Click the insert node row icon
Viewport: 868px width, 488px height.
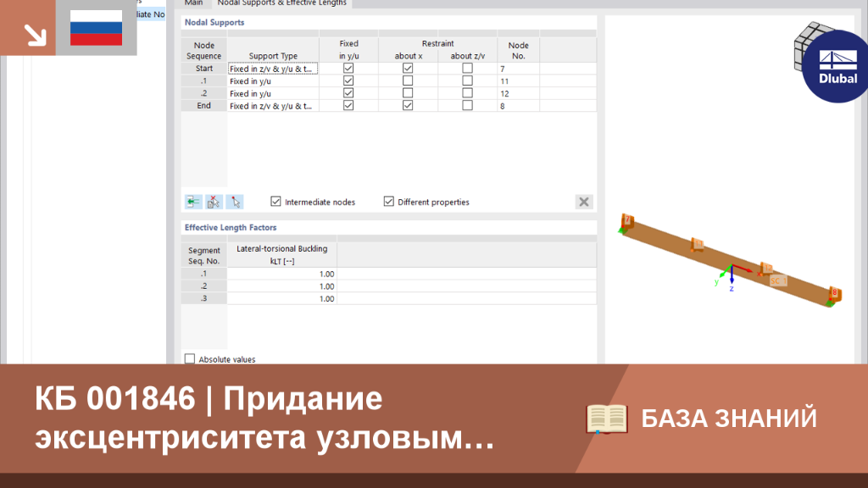193,202
